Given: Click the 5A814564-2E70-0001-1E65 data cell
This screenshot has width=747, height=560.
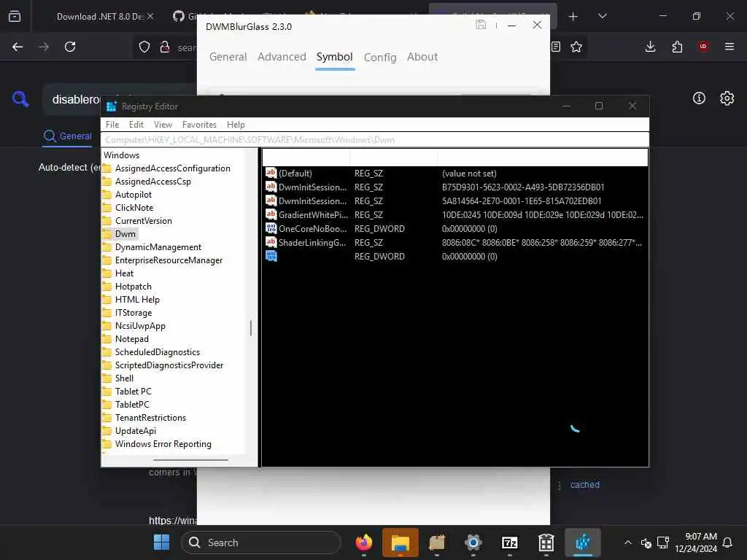Looking at the screenshot, I should click(522, 201).
